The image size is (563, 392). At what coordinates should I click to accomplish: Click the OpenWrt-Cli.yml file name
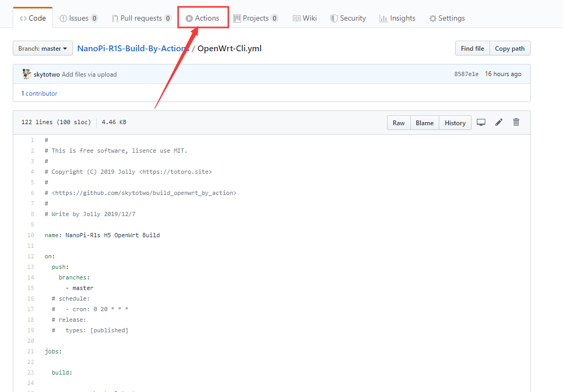click(x=229, y=49)
